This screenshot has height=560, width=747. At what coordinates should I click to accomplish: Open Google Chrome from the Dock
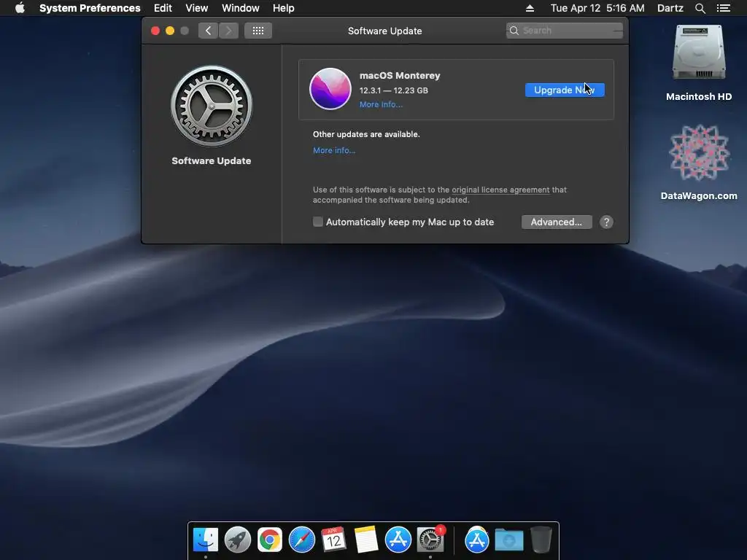click(x=270, y=540)
